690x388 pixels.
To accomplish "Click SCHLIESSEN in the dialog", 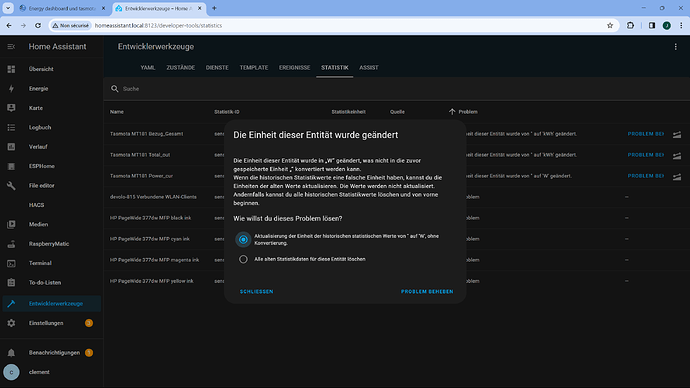I will point(257,292).
